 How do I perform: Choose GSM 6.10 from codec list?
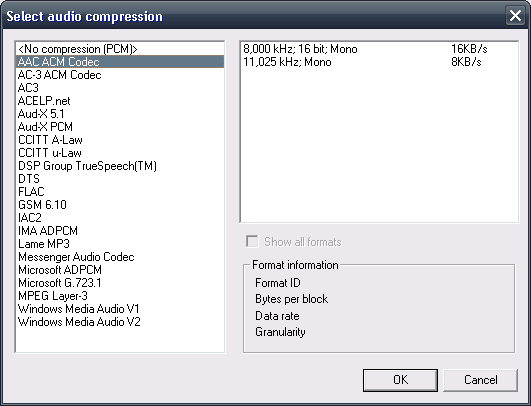(120, 205)
